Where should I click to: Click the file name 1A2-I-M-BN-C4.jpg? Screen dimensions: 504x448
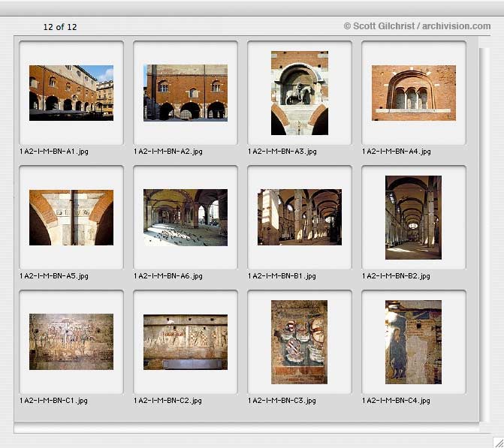click(x=396, y=401)
